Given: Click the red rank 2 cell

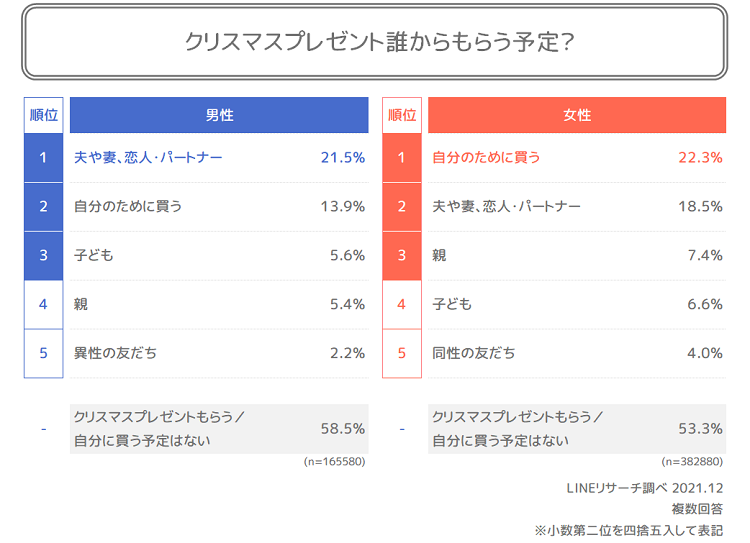Looking at the screenshot, I should 402,207.
